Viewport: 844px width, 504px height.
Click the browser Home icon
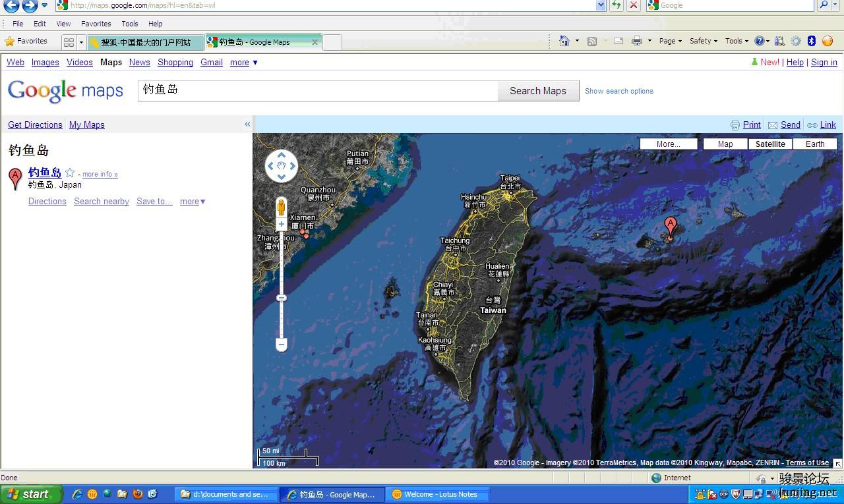tap(564, 41)
